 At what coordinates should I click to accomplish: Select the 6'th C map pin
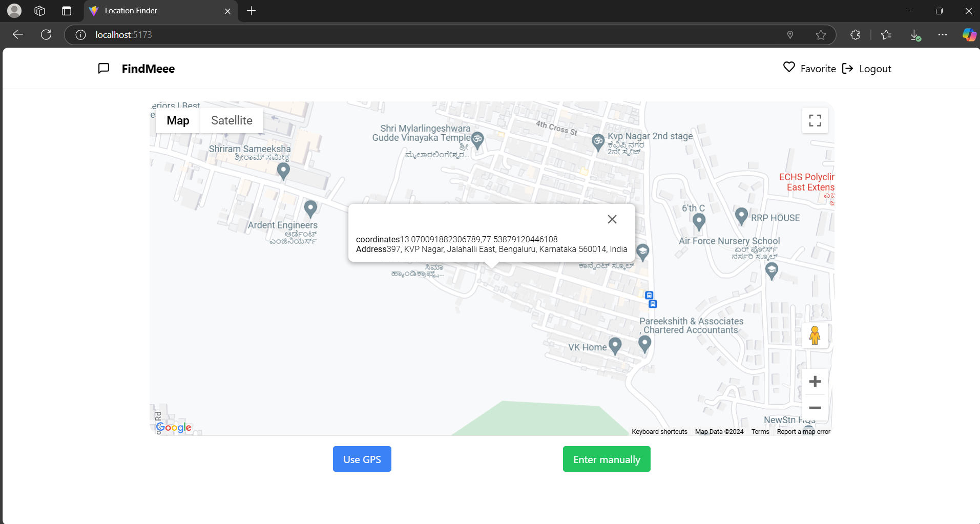click(699, 221)
